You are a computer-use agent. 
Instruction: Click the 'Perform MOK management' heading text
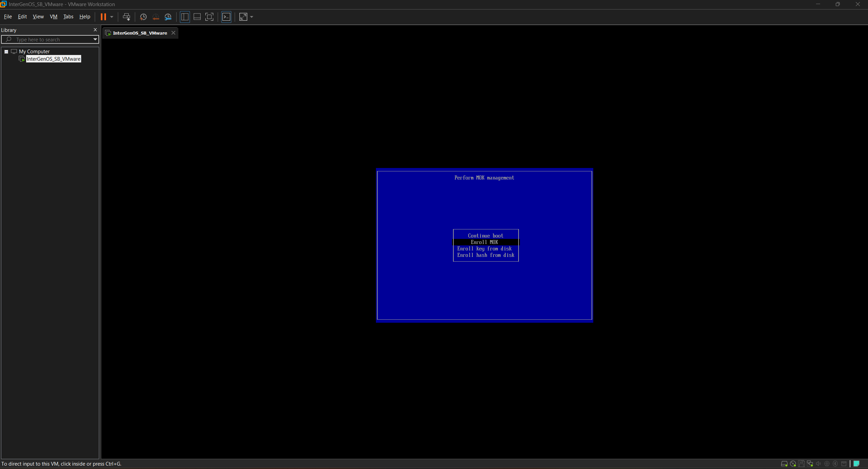point(484,178)
